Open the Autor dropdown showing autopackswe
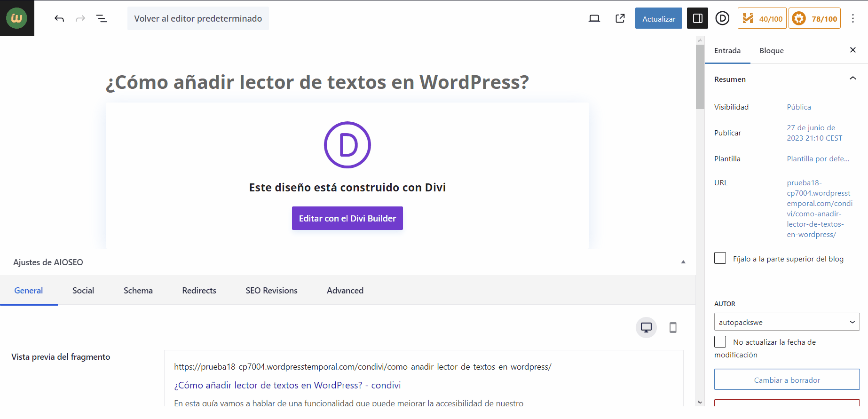 tap(787, 322)
